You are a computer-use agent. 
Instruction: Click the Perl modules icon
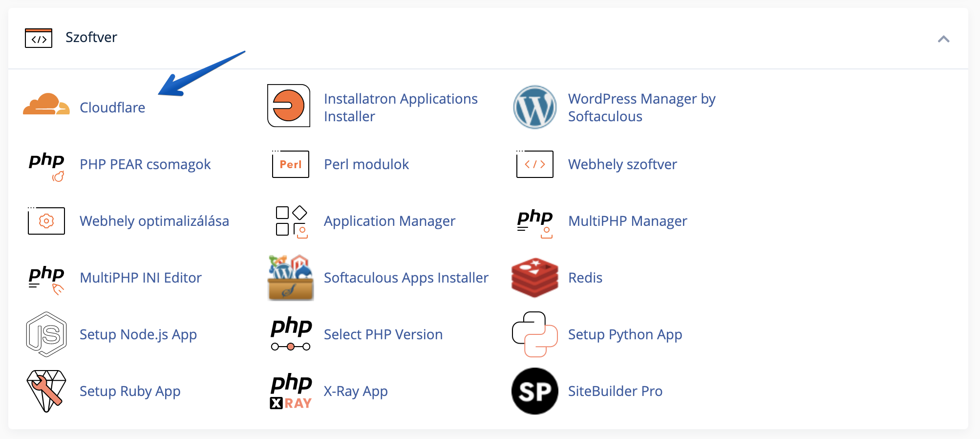(291, 164)
